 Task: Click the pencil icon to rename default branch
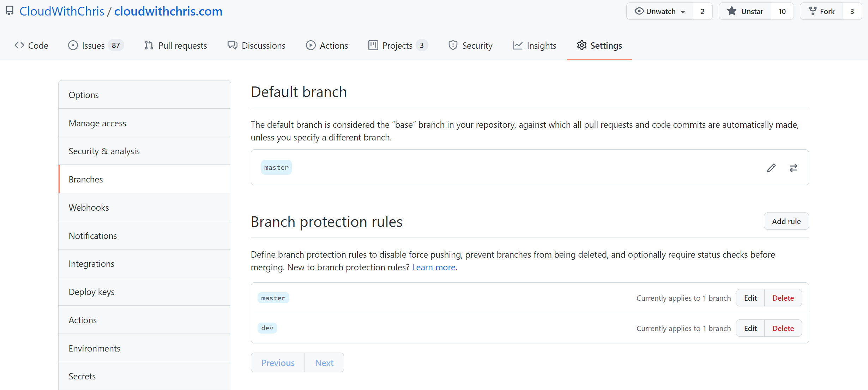(x=771, y=168)
